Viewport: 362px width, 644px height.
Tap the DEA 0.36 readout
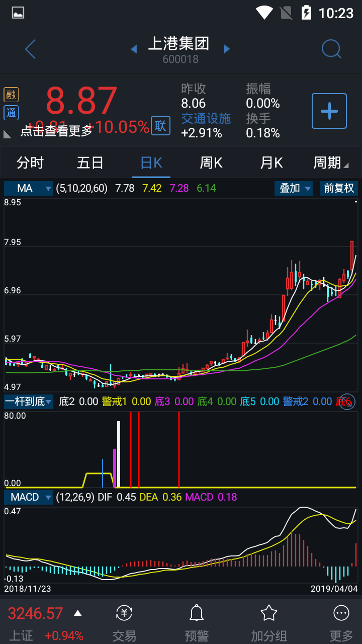point(161,497)
